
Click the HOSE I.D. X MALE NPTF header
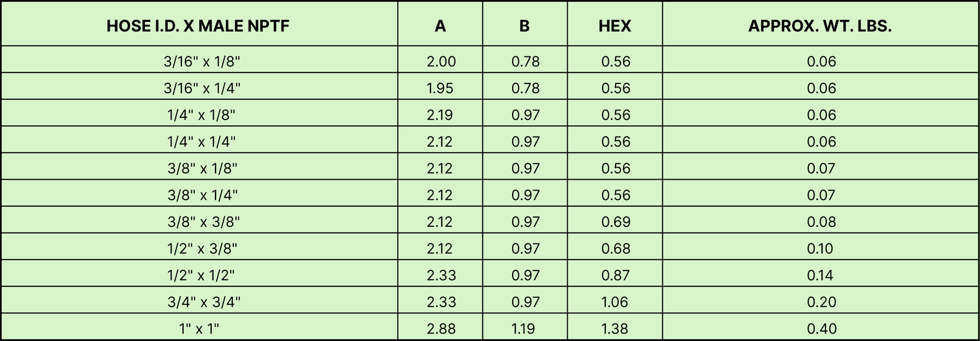tap(198, 26)
